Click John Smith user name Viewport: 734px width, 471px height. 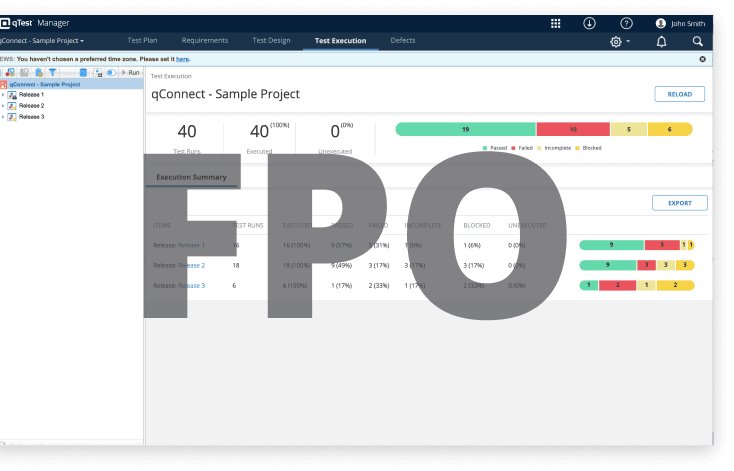pos(688,23)
